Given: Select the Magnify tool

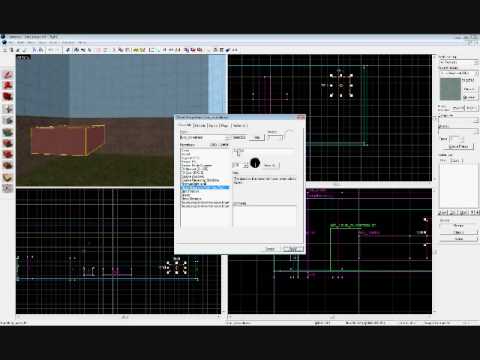Looking at the screenshot, I should 8,85.
